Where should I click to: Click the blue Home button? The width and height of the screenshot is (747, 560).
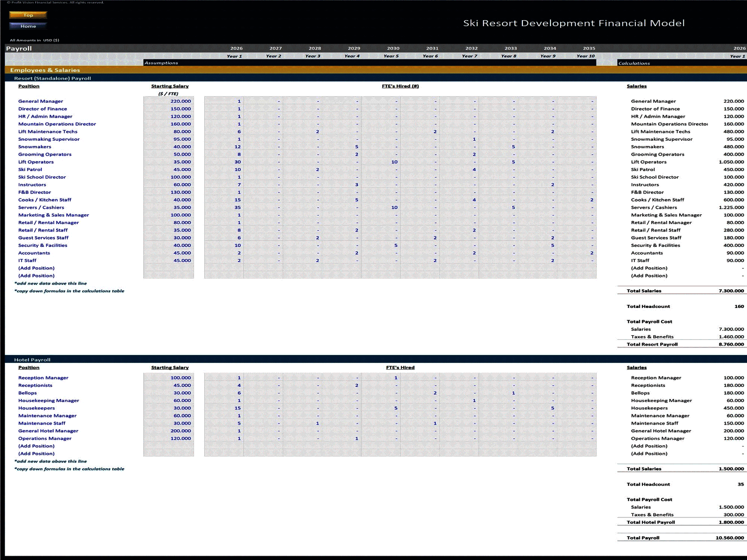[28, 26]
